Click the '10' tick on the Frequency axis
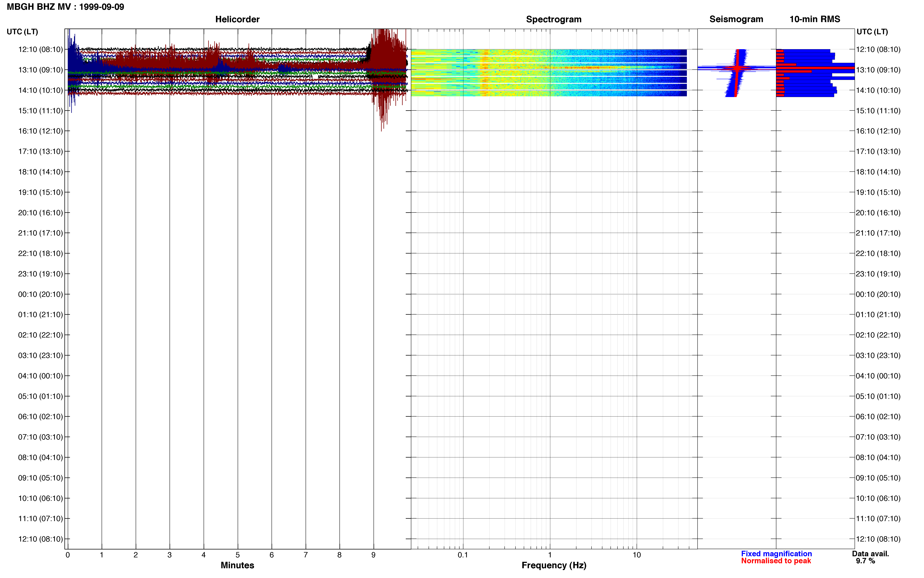Screen dimensions: 924x578 pos(637,555)
